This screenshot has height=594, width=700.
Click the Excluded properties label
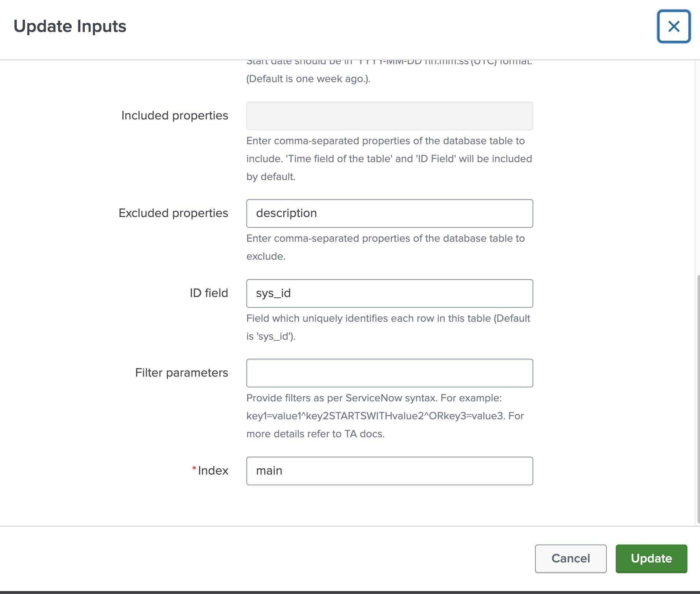pyautogui.click(x=173, y=212)
